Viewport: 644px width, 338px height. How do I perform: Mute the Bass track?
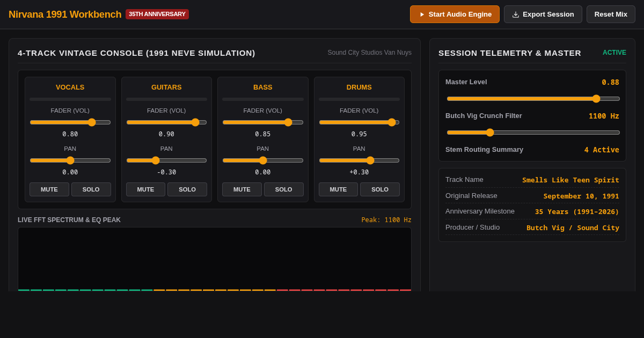click(x=242, y=189)
